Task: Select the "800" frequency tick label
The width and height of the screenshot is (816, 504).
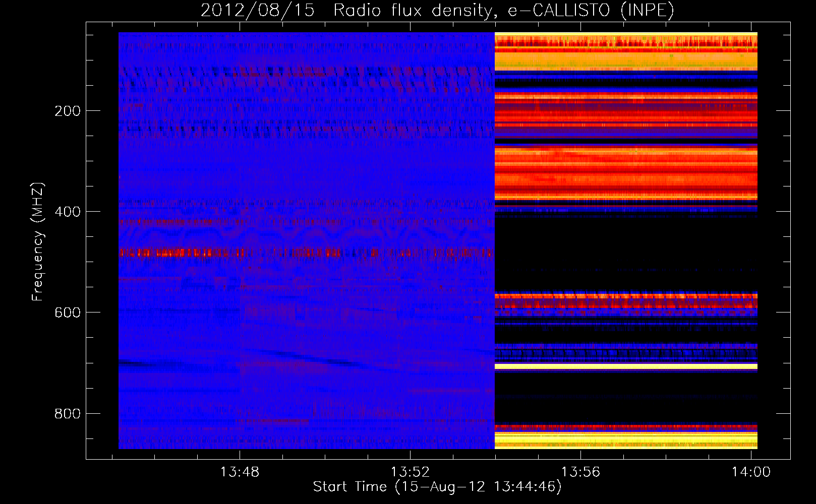Action: (x=68, y=414)
